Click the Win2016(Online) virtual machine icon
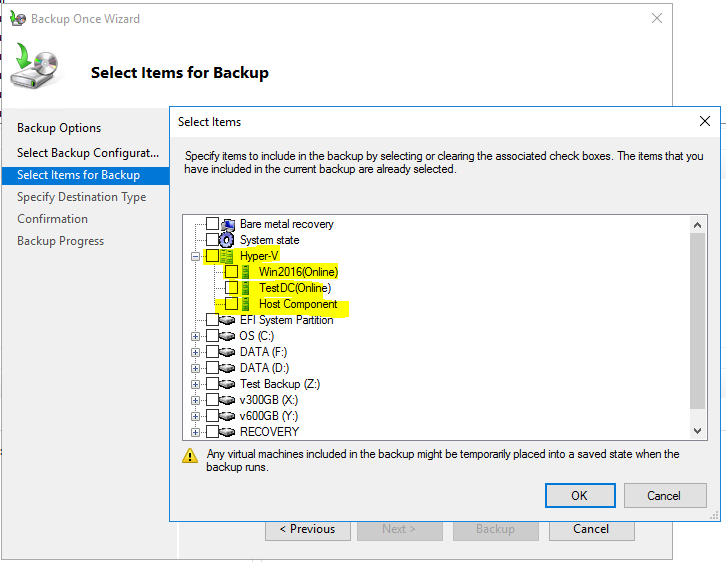This screenshot has width=726, height=562. tap(246, 272)
